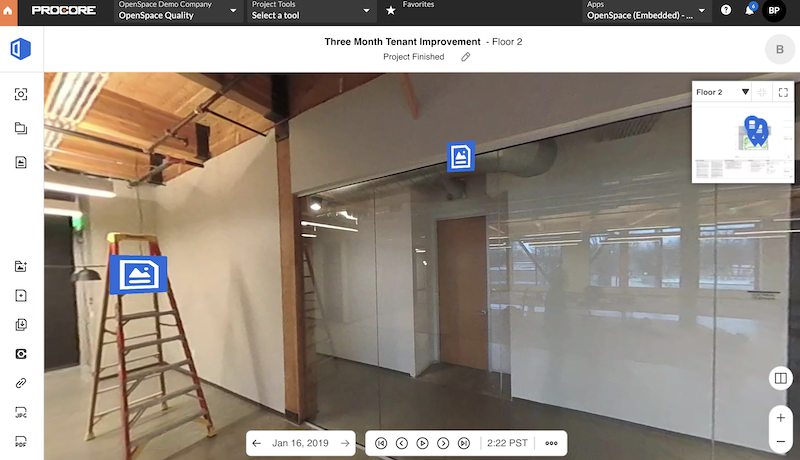Open the document marker above glass door

point(461,156)
